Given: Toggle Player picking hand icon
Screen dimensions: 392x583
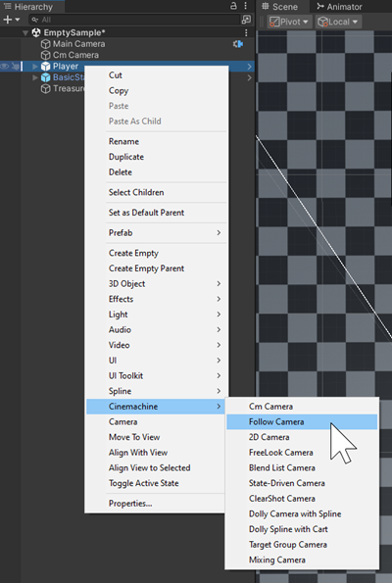Looking at the screenshot, I should (x=16, y=67).
